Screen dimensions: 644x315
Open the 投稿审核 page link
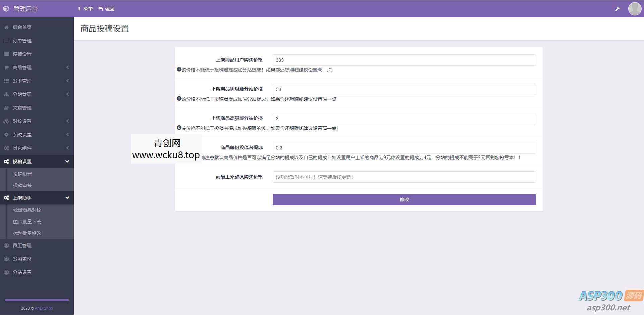[x=22, y=185]
